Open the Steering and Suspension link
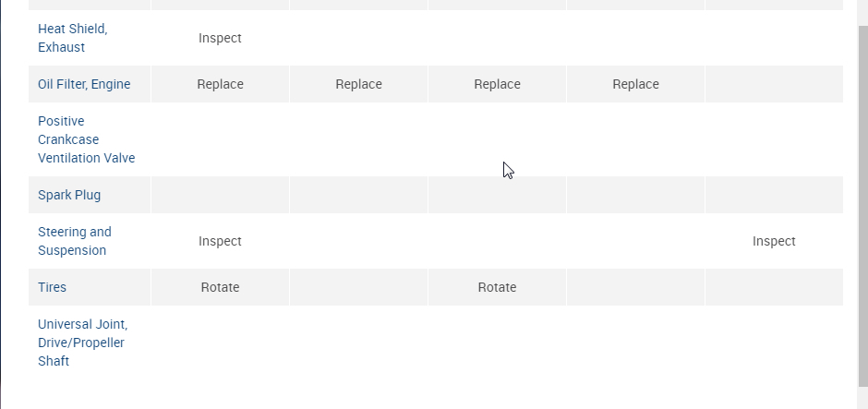This screenshot has width=868, height=409. point(74,241)
